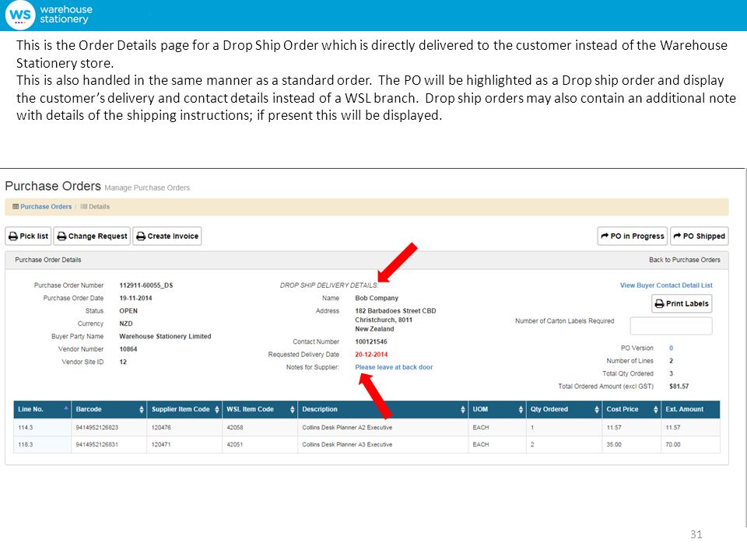Click the printer icon on Pick list
This screenshot has width=747, height=560.
coord(13,236)
